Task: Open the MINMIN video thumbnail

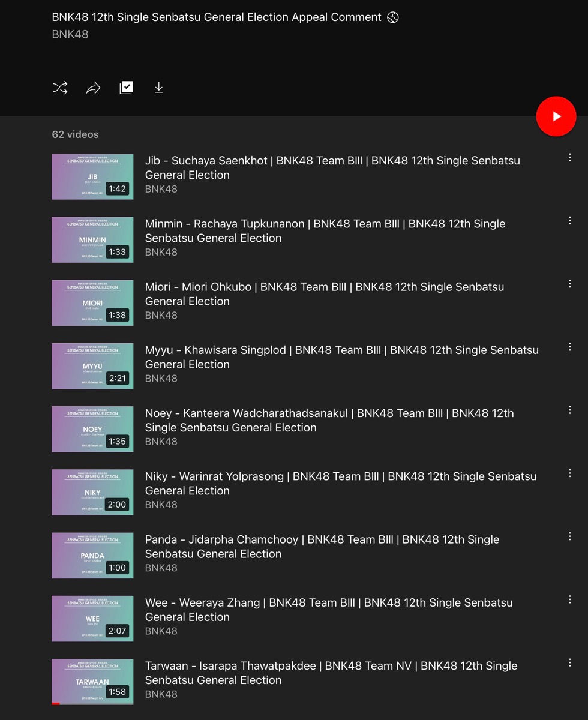Action: (92, 239)
